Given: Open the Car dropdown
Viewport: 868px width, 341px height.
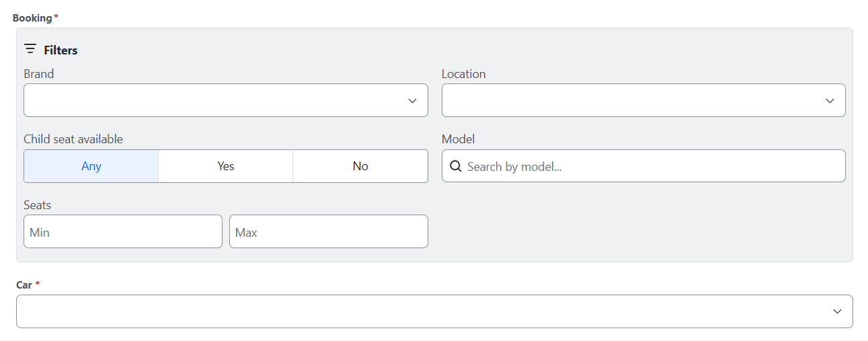Looking at the screenshot, I should coord(434,311).
